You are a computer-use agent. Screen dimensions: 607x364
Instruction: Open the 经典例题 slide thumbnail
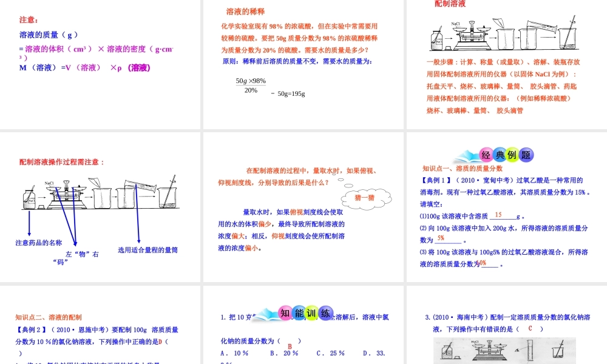pos(507,207)
